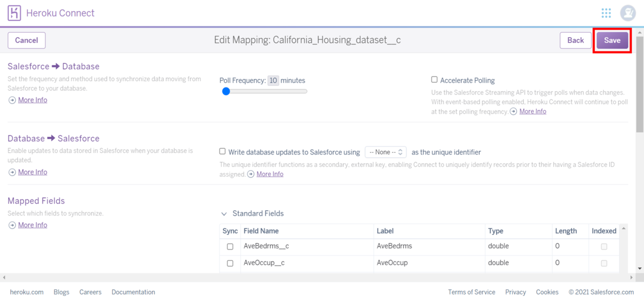Enable the Accelerate Polling checkbox
Screen dimensions: 644x302
435,80
